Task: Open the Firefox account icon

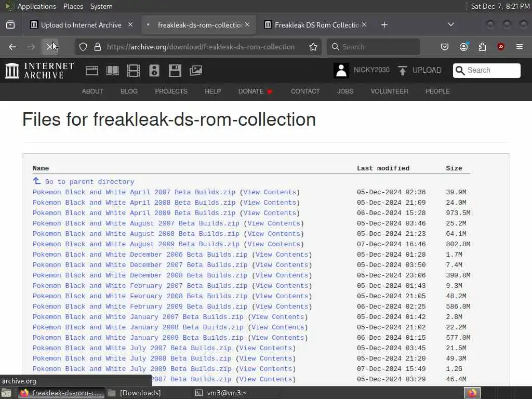Action: click(464, 47)
